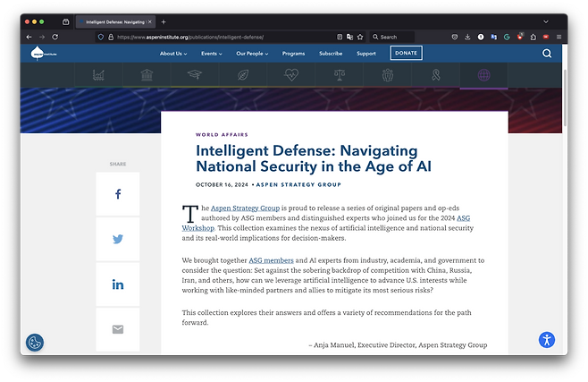This screenshot has width=588, height=382.
Task: Focus the browser Search field
Action: 392,37
